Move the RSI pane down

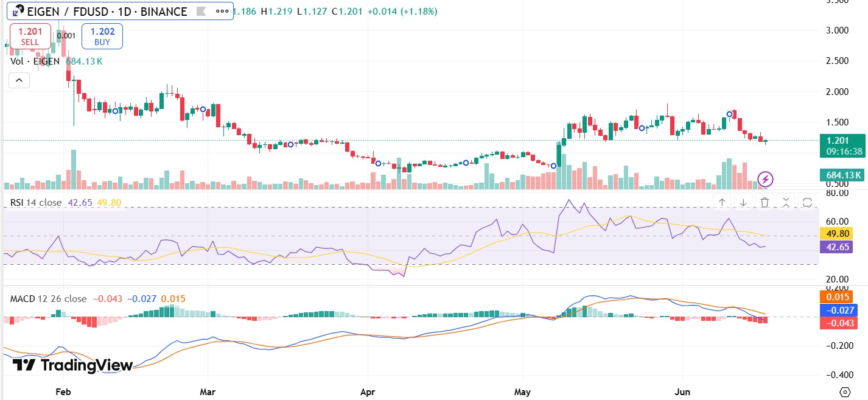tap(743, 202)
